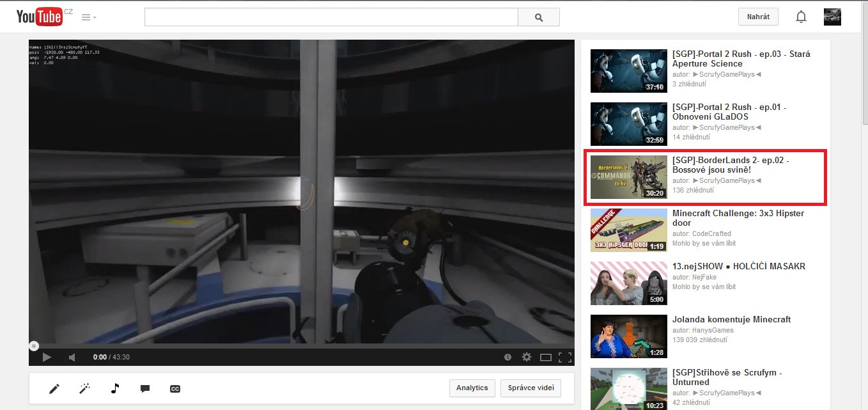The height and width of the screenshot is (410, 868).
Task: Open the account avatar menu
Action: point(832,17)
